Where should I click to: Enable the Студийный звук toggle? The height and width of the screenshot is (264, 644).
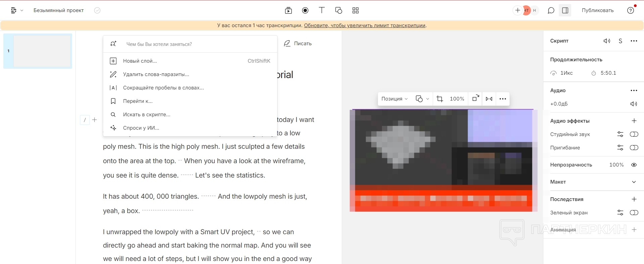(x=634, y=134)
